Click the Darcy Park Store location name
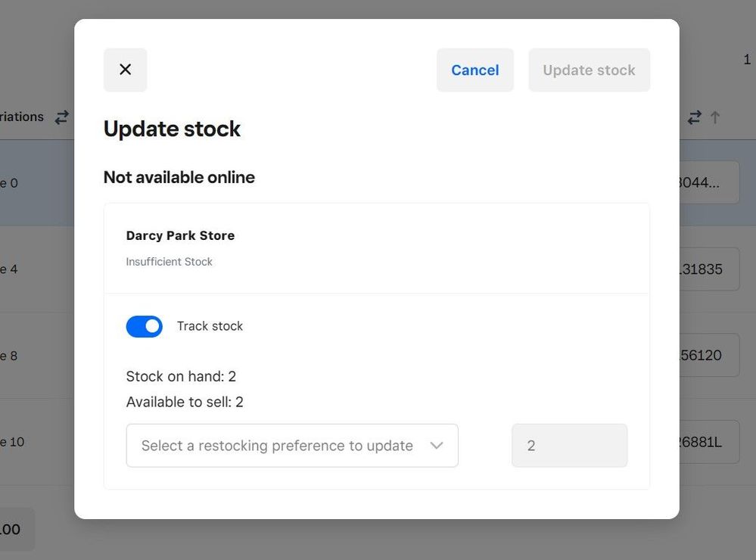 180,235
